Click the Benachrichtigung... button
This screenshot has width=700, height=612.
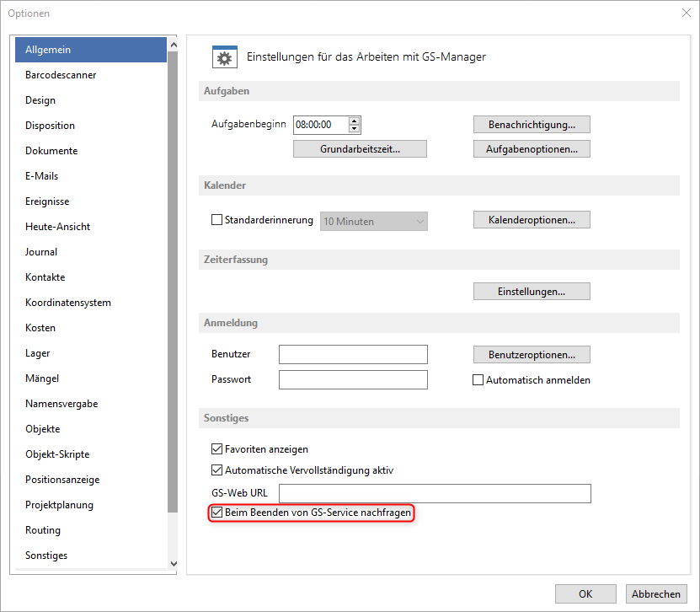coord(532,124)
